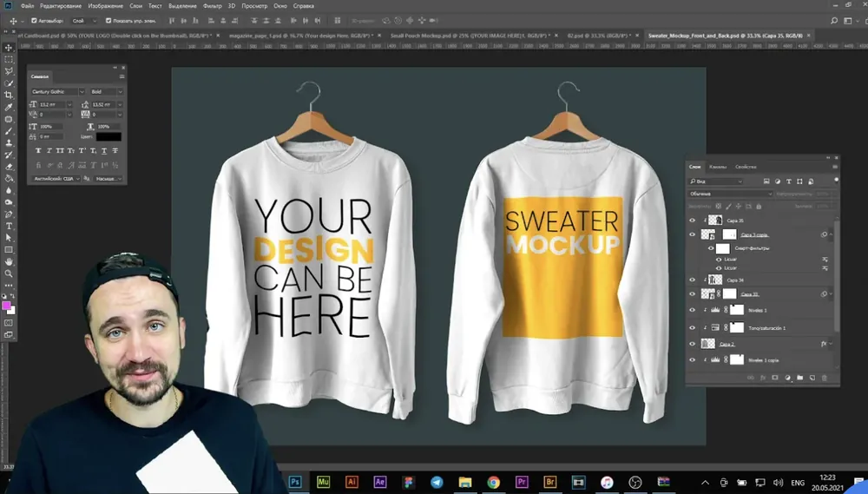Viewport: 868px width, 494px height.
Task: Open the Файл menu
Action: point(27,6)
